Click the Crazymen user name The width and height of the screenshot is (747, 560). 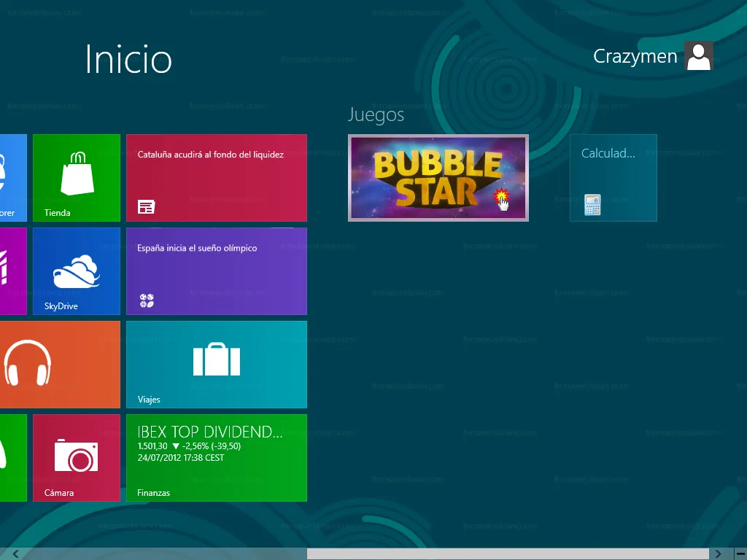635,56
